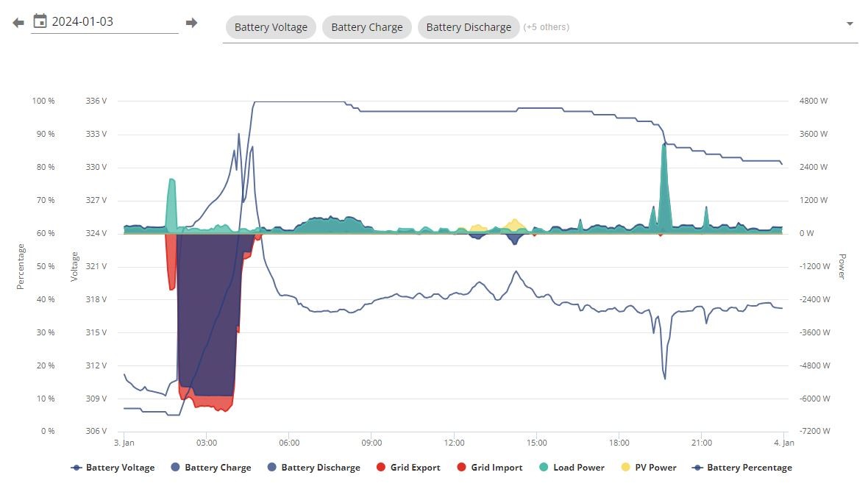Click the 336 V voltage axis label

(x=96, y=101)
